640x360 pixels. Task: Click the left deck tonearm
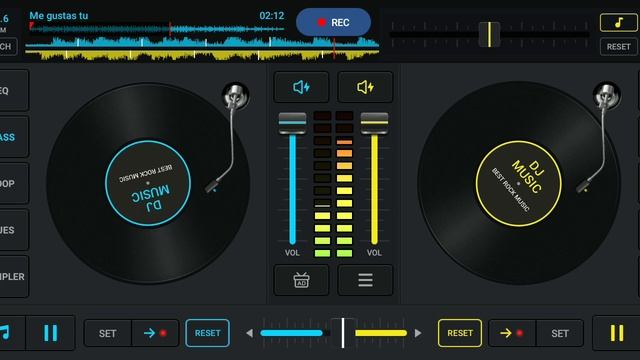(227, 137)
